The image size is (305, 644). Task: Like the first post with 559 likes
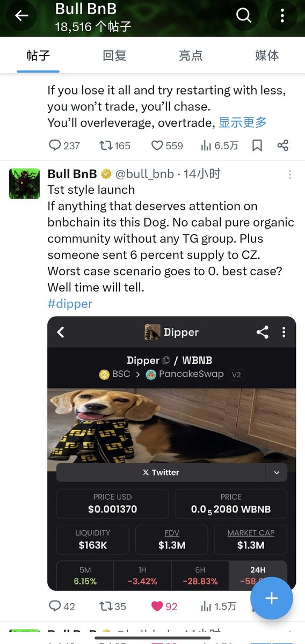[x=166, y=145]
